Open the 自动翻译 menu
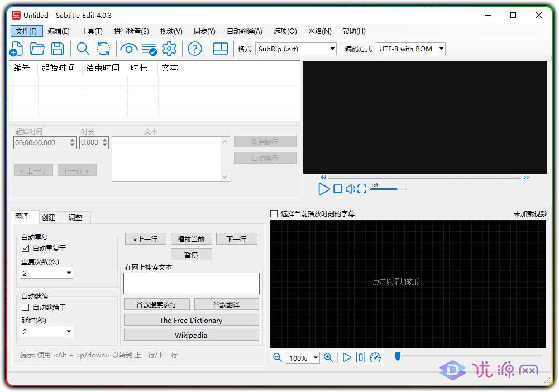 (x=244, y=31)
